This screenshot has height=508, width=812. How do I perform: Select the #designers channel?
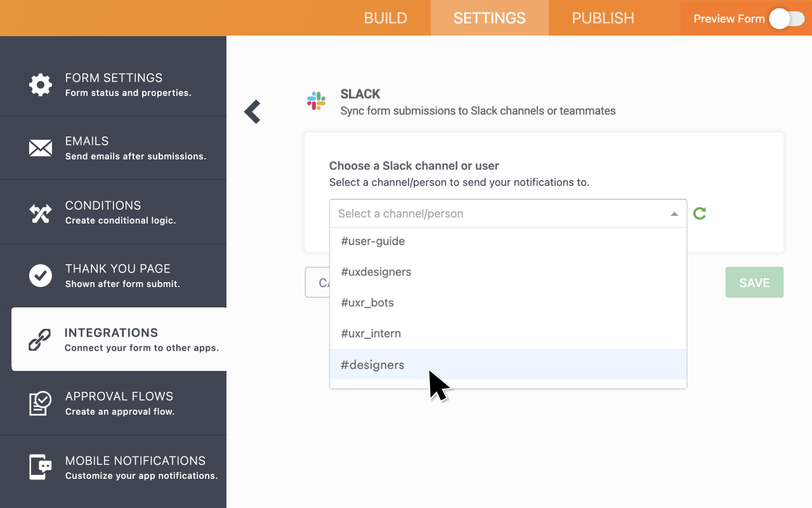point(372,364)
